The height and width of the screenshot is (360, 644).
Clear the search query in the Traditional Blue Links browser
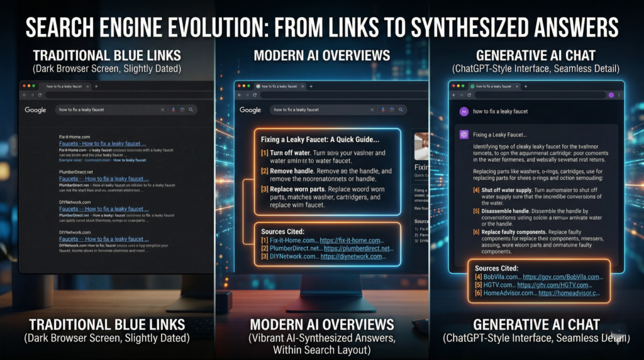[163, 110]
